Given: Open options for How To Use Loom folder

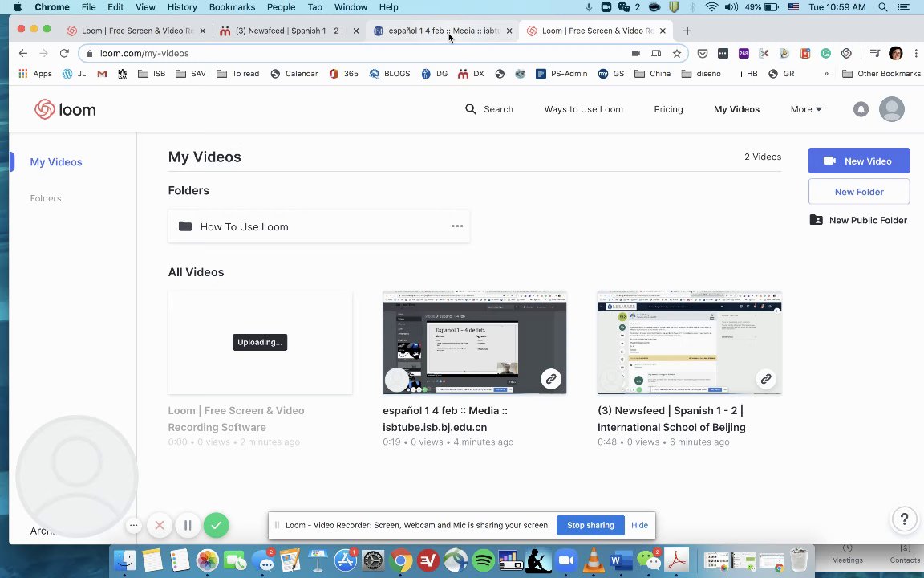Looking at the screenshot, I should (457, 226).
